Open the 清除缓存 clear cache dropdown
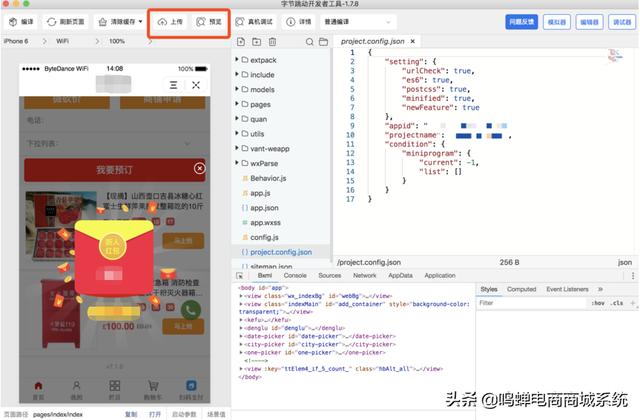The image size is (640, 420). [x=120, y=22]
